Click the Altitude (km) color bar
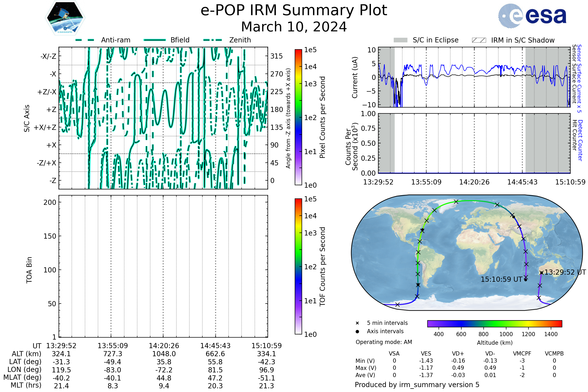The width and height of the screenshot is (588, 392). point(494,323)
